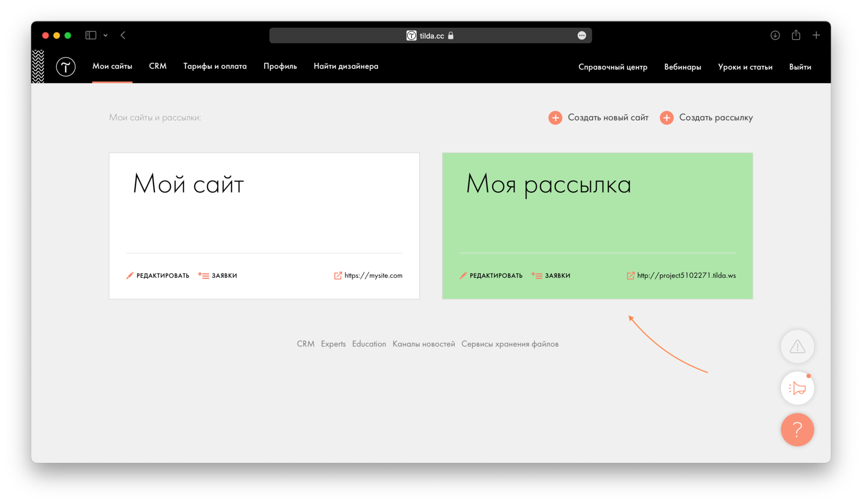Screen dimensions: 862x504
Task: Open Тарифы и оплата section
Action: click(x=215, y=66)
